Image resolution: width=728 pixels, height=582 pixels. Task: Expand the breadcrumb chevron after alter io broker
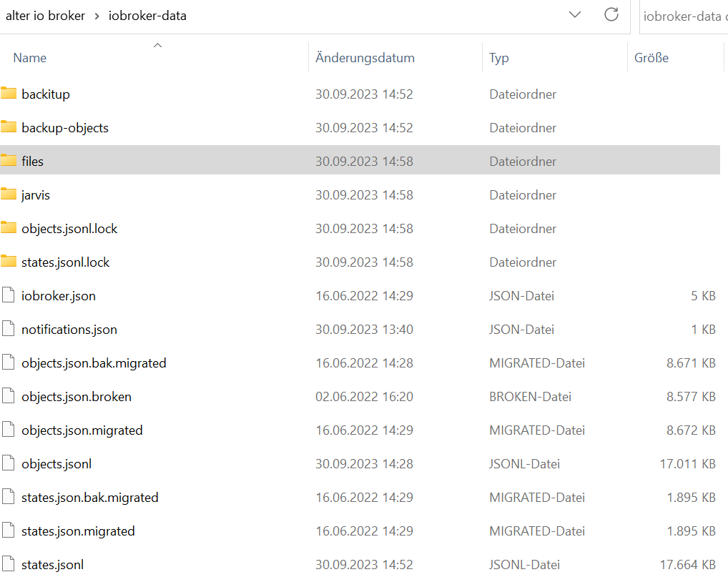tap(97, 16)
